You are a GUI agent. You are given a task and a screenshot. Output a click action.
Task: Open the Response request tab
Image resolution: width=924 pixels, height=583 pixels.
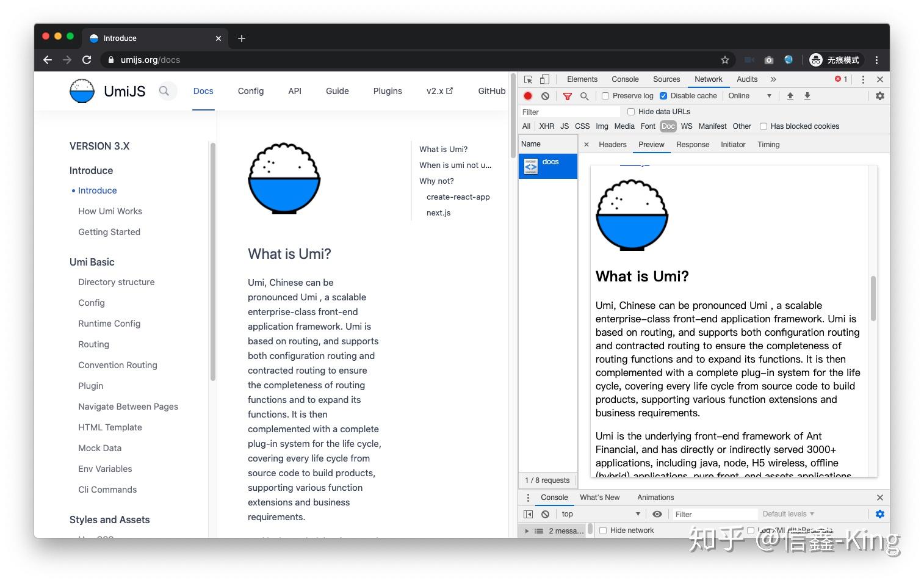point(693,145)
